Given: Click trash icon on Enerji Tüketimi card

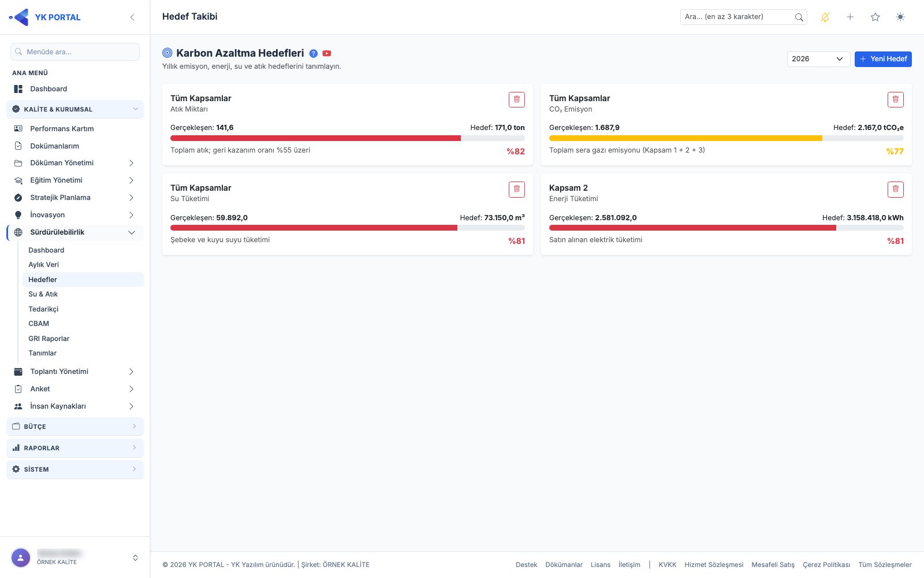Looking at the screenshot, I should click(x=896, y=189).
